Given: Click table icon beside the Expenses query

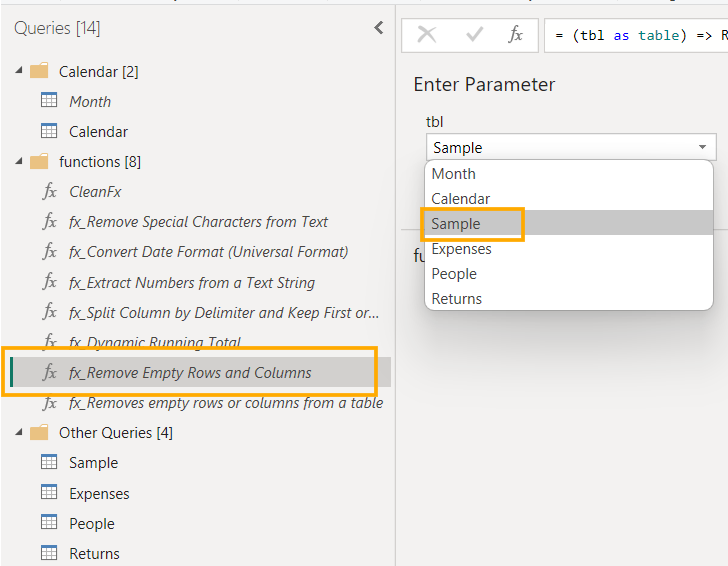Looking at the screenshot, I should coord(49,493).
